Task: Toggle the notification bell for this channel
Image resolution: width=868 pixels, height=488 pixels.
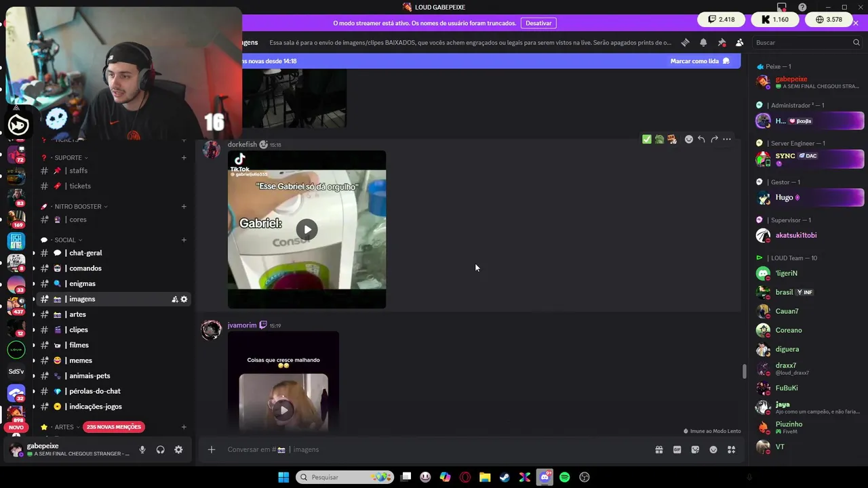Action: 703,43
